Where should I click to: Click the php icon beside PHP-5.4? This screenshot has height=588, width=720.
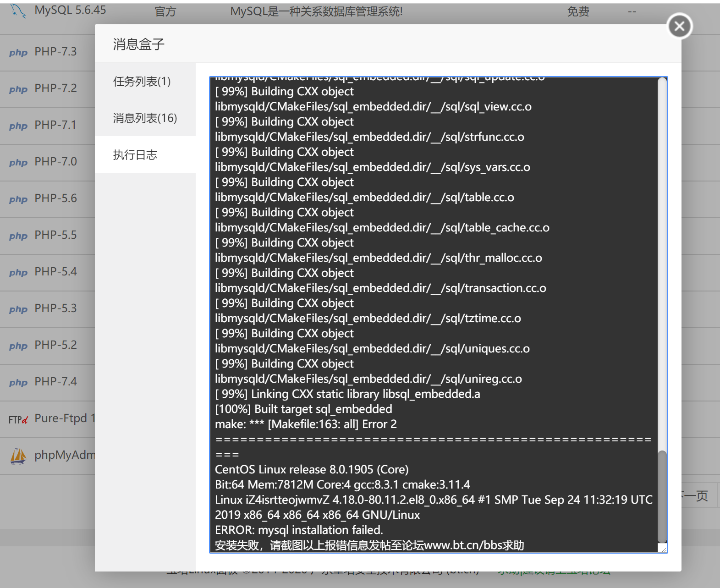(x=18, y=273)
